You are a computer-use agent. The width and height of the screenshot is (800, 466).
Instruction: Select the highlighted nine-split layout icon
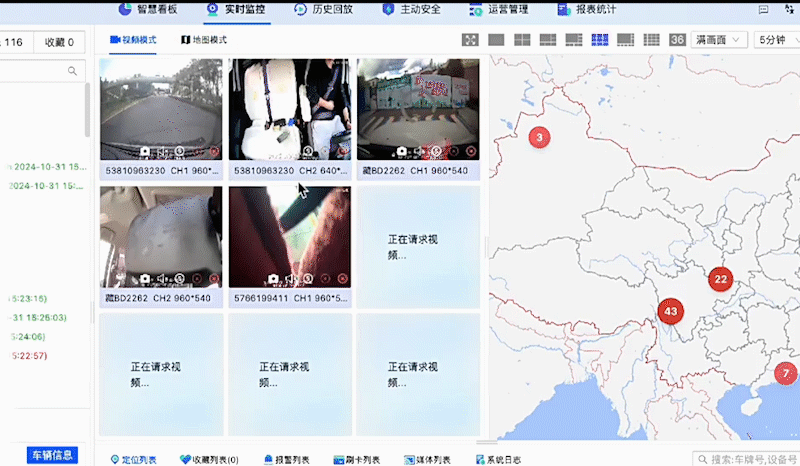click(600, 40)
